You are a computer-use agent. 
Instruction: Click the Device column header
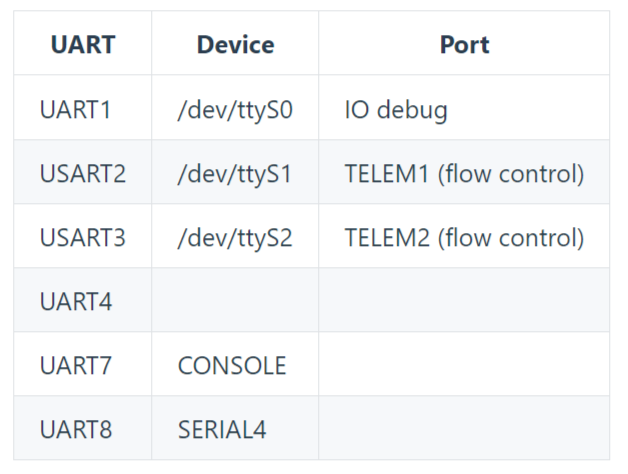click(235, 45)
